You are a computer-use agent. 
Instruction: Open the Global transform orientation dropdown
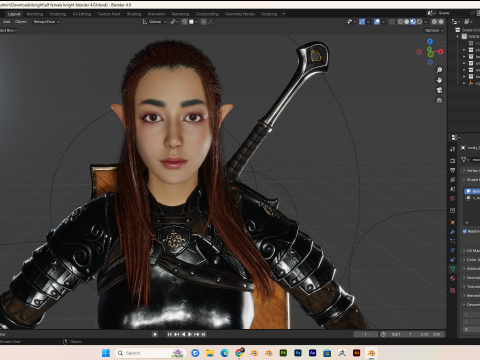coord(154,22)
